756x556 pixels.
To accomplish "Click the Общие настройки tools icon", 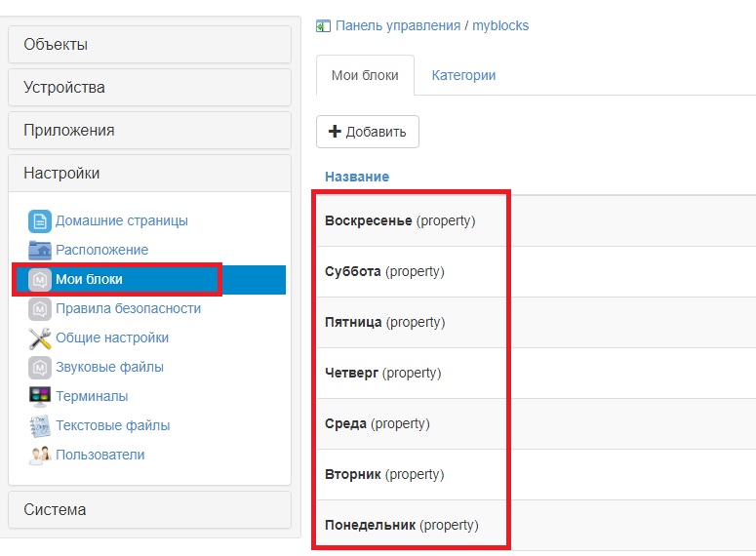I will [39, 338].
